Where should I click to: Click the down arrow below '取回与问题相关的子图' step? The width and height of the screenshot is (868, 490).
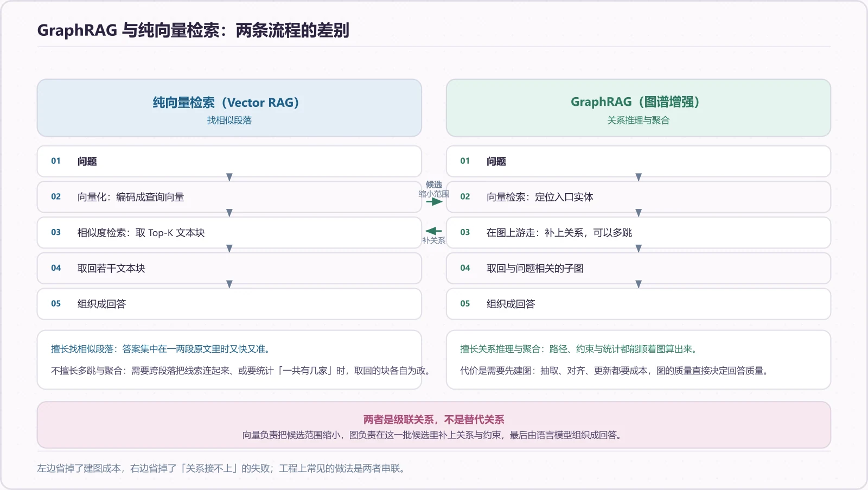click(x=639, y=284)
